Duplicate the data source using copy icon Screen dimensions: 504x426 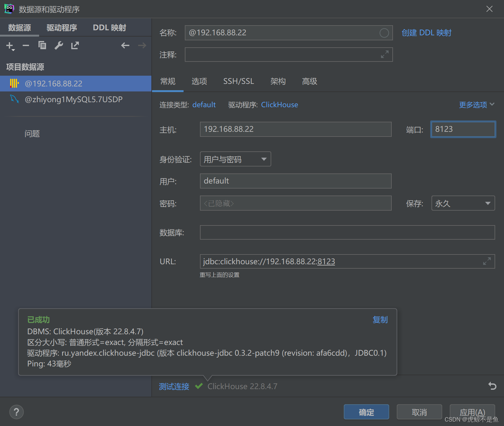point(42,46)
